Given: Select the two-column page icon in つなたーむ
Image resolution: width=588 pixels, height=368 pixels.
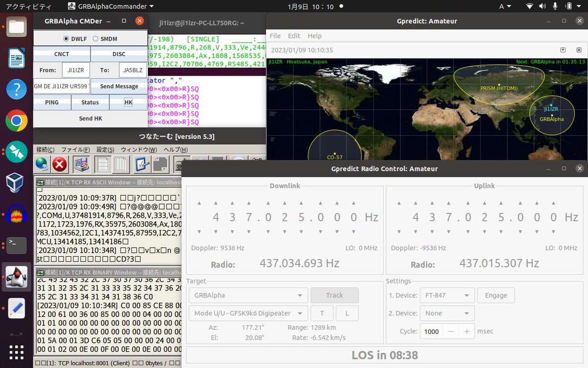Looking at the screenshot, I should coord(121,165).
